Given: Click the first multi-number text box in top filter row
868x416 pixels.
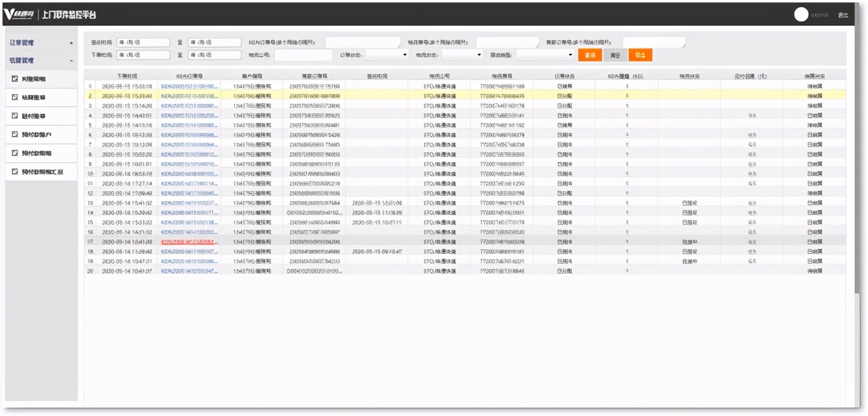Looking at the screenshot, I should [363, 43].
